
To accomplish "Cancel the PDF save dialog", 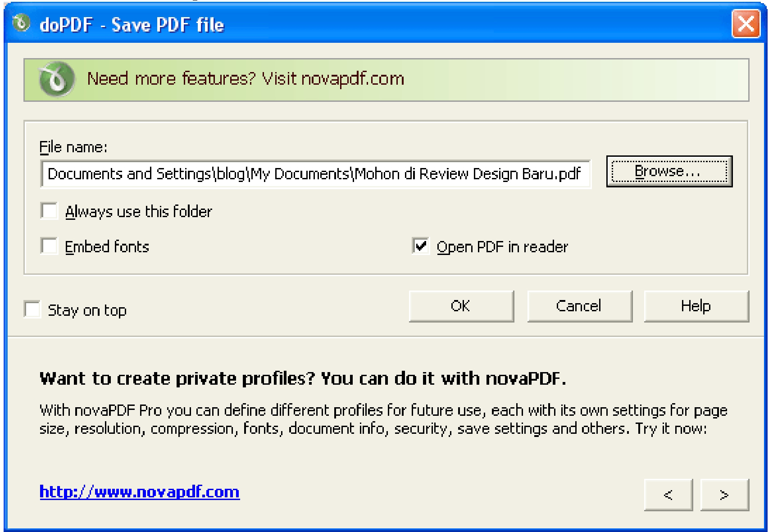I will click(579, 306).
